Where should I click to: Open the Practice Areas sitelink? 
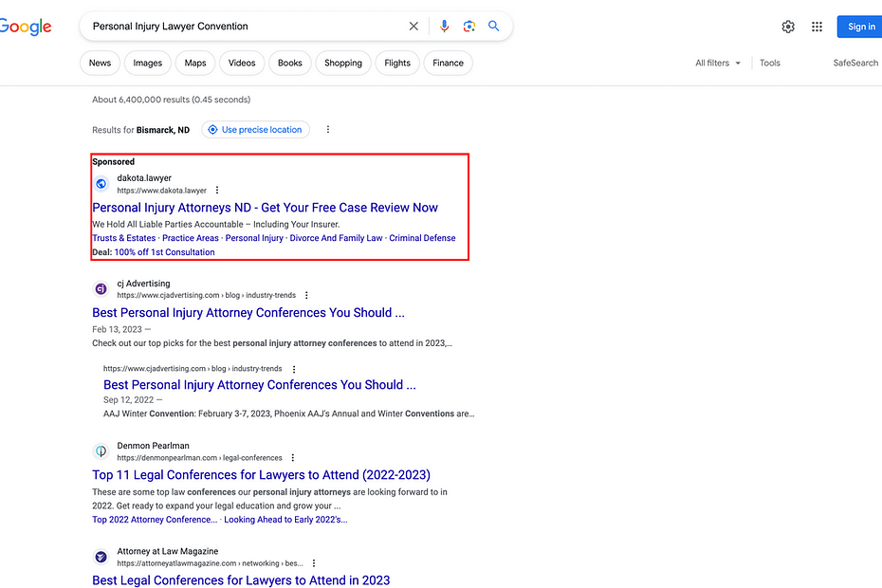click(190, 238)
